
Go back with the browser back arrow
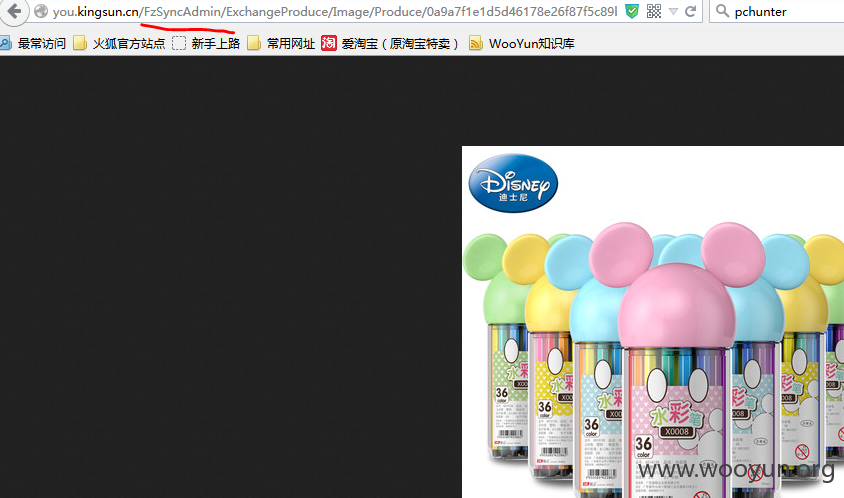coord(14,11)
